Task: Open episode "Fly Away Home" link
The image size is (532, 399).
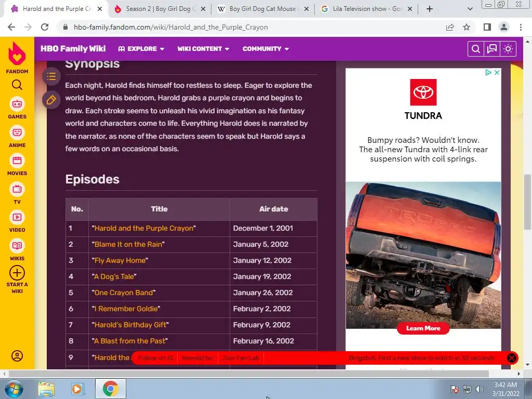Action: [120, 261]
